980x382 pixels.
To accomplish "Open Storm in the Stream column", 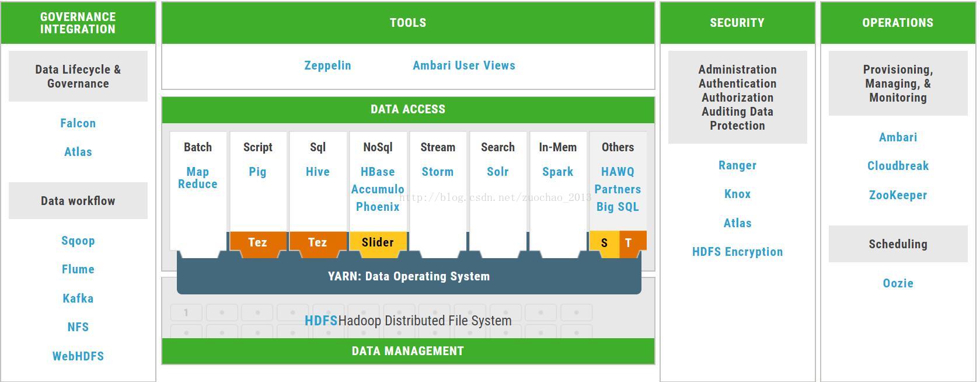I will tap(438, 172).
